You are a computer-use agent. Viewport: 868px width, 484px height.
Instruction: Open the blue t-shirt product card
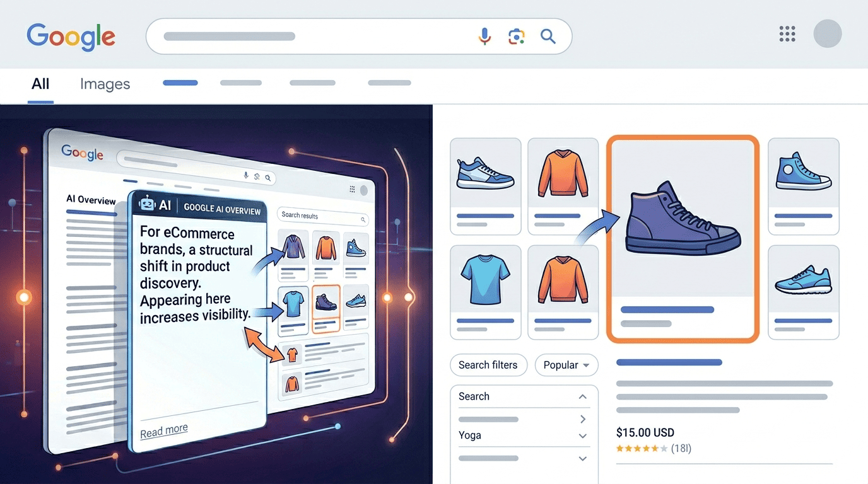click(x=486, y=292)
